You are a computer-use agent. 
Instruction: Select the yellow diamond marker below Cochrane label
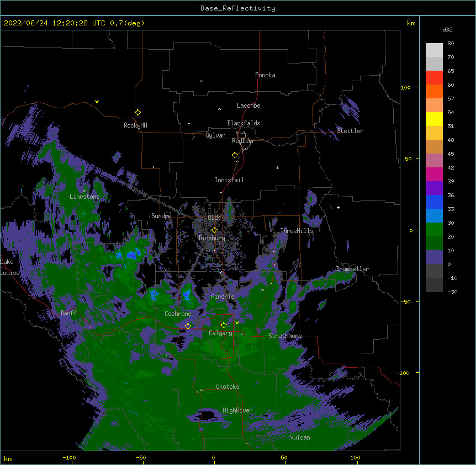pos(188,326)
